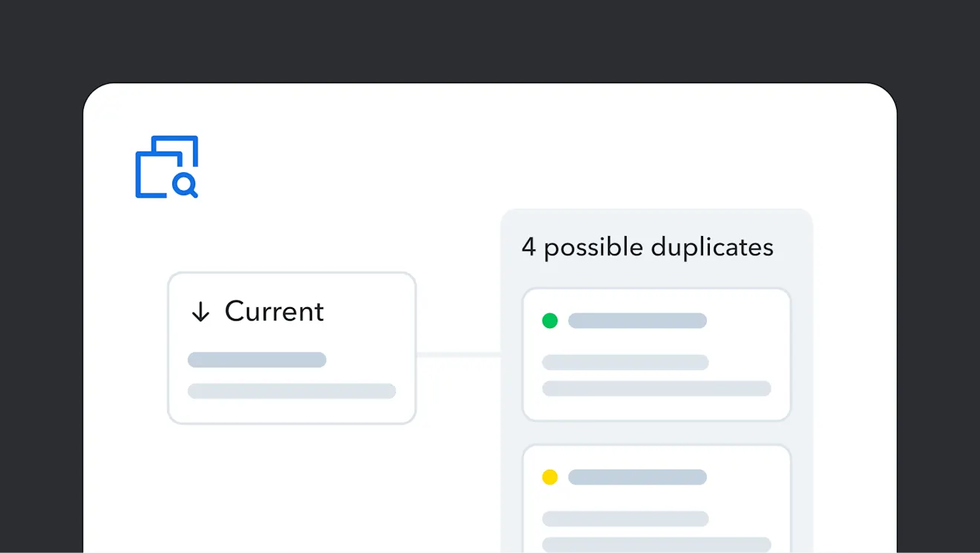Viewport: 980px width, 553px height.
Task: Click the green status dot
Action: click(549, 321)
